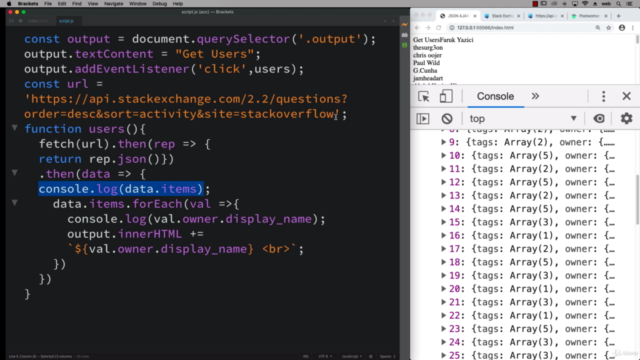
Task: Expand console array item 10
Action: 443,156
